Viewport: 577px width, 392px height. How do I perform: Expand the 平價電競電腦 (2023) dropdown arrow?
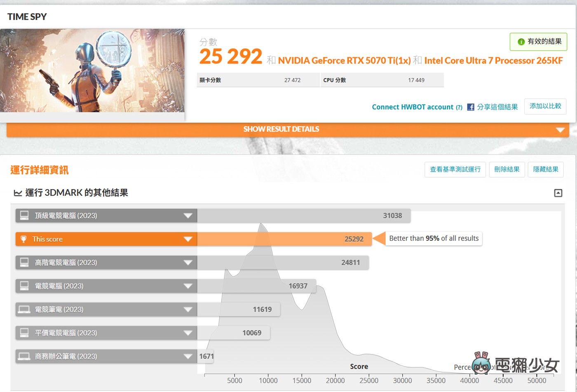pyautogui.click(x=188, y=333)
